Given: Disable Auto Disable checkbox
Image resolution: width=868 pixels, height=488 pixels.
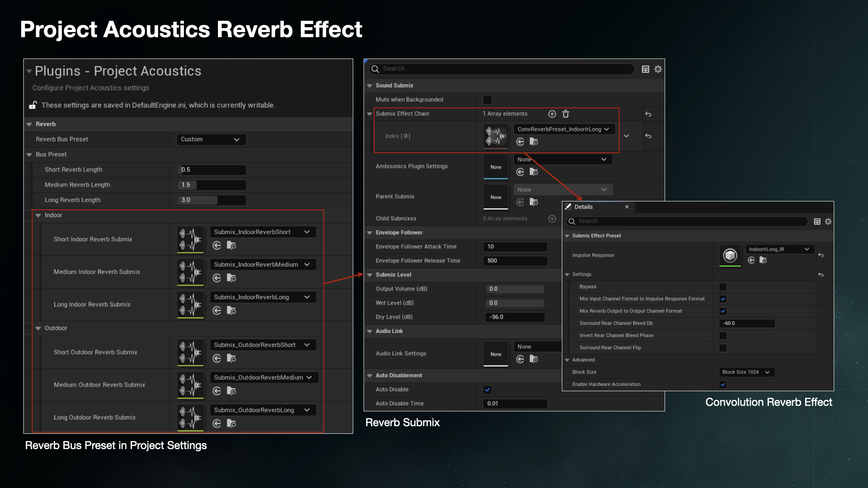Looking at the screenshot, I should tap(487, 389).
